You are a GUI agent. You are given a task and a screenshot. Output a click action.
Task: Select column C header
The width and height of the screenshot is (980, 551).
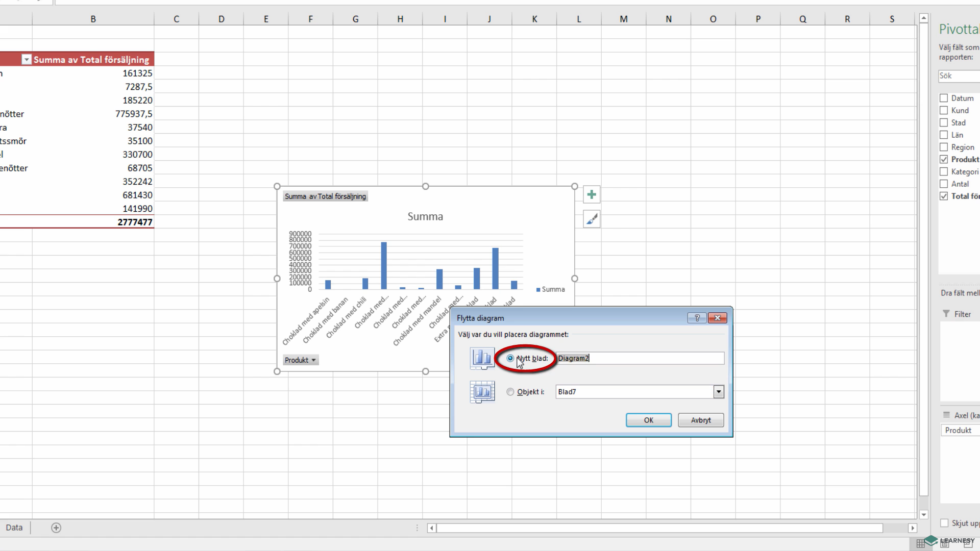pos(176,19)
